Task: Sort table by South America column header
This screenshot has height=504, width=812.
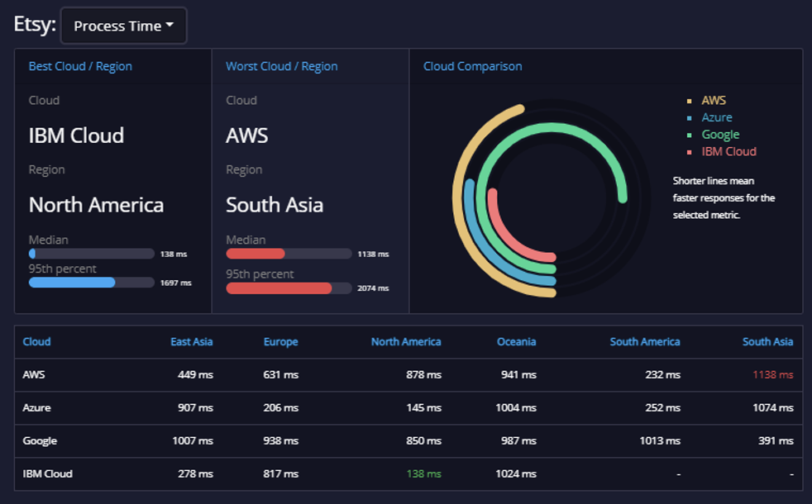Action: click(x=645, y=341)
